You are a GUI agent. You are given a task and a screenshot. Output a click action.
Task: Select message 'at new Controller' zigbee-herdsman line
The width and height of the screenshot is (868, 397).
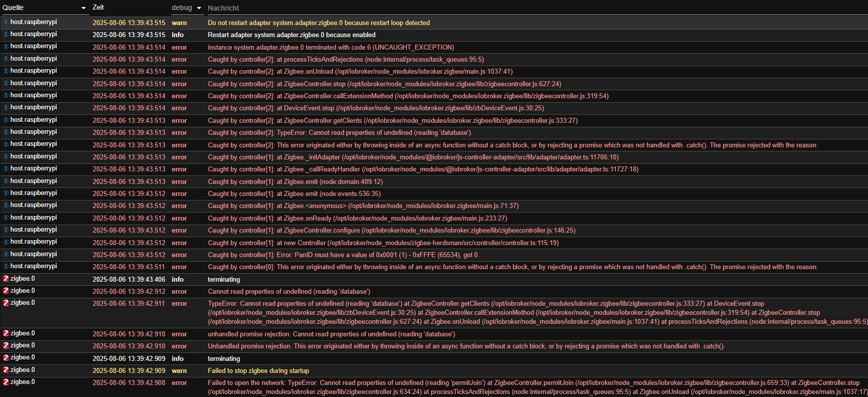point(383,243)
